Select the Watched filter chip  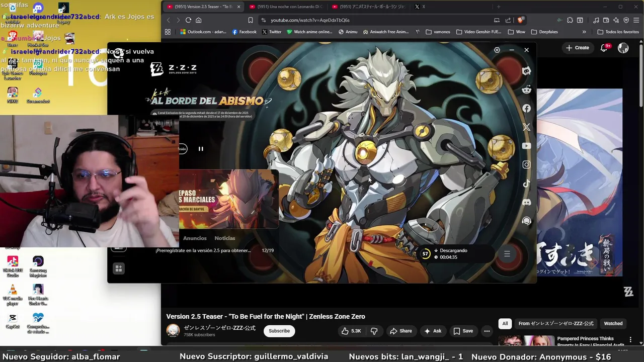coord(613,323)
